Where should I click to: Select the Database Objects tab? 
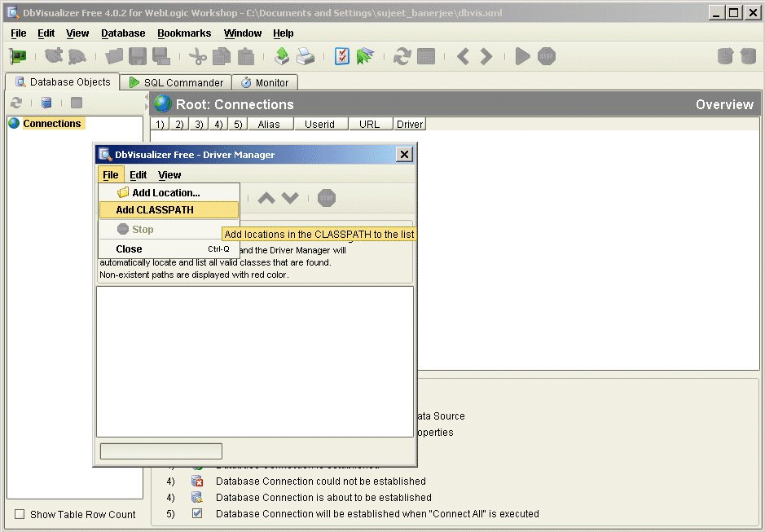63,82
